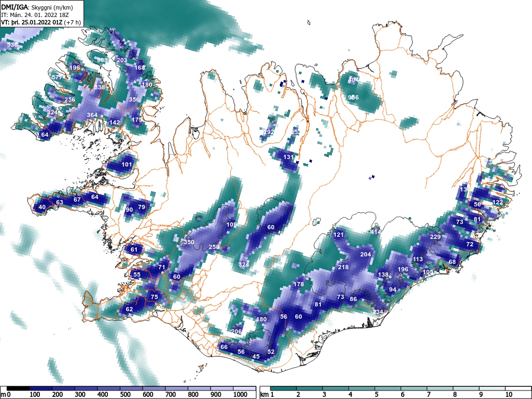Click the 62 value on Reykjanes
The image size is (532, 399).
coord(129,309)
